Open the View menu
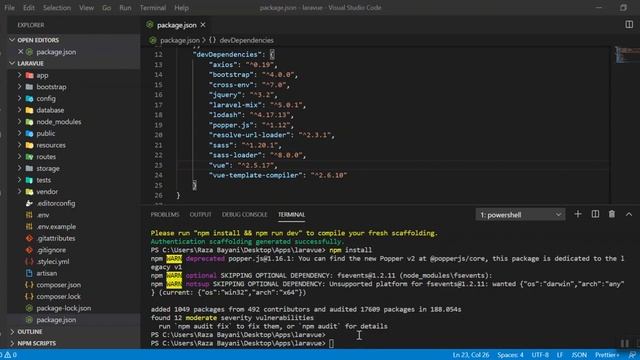The width and height of the screenshot is (640, 360). [x=87, y=8]
